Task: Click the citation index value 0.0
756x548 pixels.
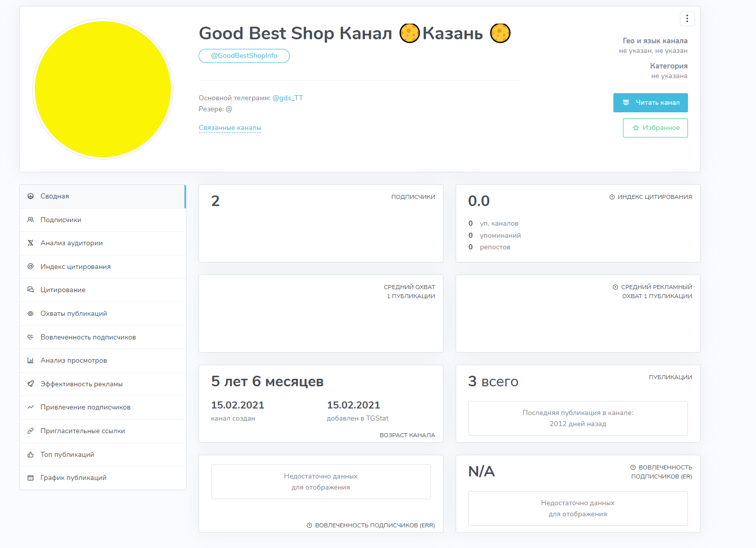Action: pos(479,201)
